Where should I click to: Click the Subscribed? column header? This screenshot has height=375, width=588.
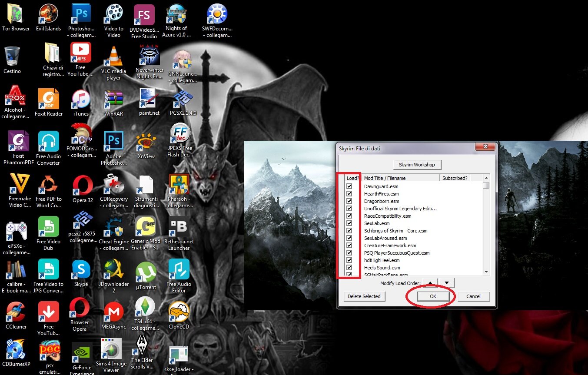pyautogui.click(x=455, y=178)
